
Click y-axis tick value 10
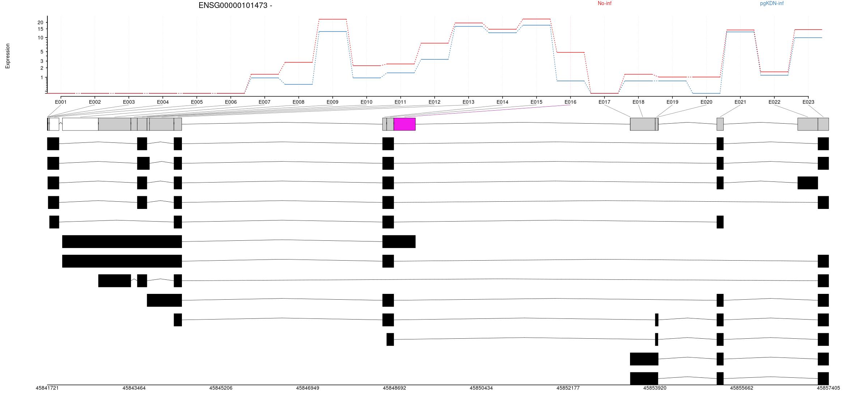pos(40,38)
